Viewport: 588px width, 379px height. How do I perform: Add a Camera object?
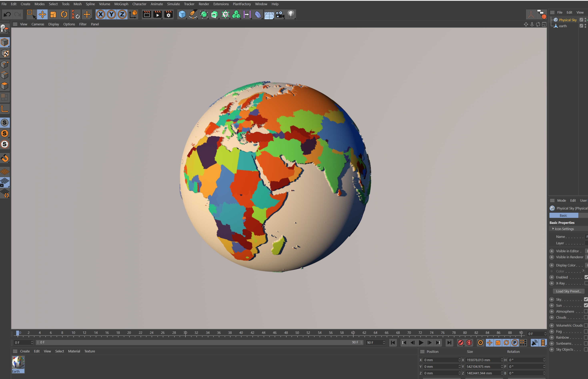tap(280, 15)
